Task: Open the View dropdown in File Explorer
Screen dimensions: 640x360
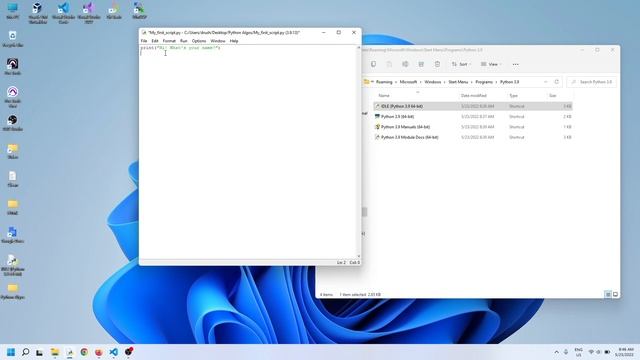Action: point(491,64)
